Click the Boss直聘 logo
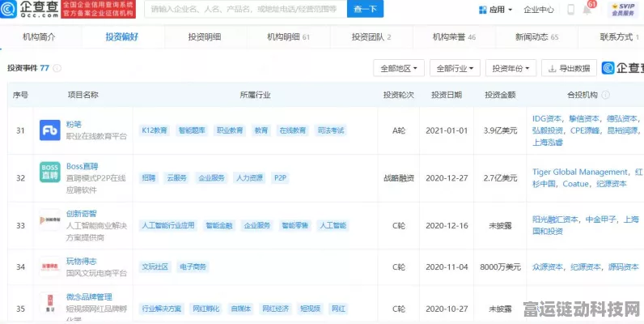 tap(49, 172)
